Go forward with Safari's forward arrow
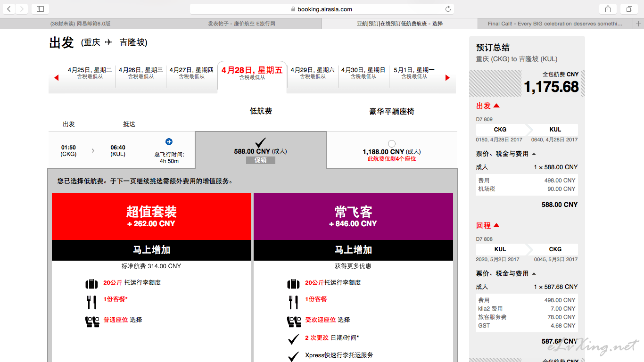The height and width of the screenshot is (362, 644). (22, 9)
